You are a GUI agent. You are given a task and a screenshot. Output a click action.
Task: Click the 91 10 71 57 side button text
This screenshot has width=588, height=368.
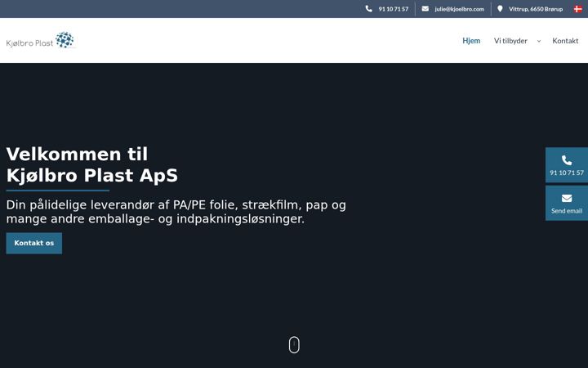567,173
